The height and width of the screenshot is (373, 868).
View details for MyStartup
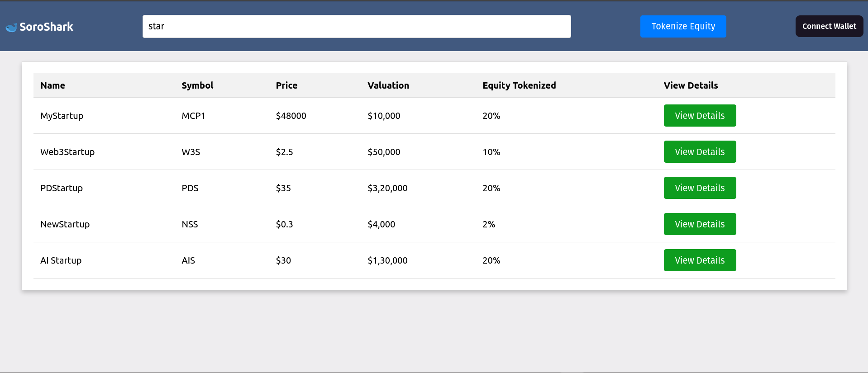coord(700,116)
